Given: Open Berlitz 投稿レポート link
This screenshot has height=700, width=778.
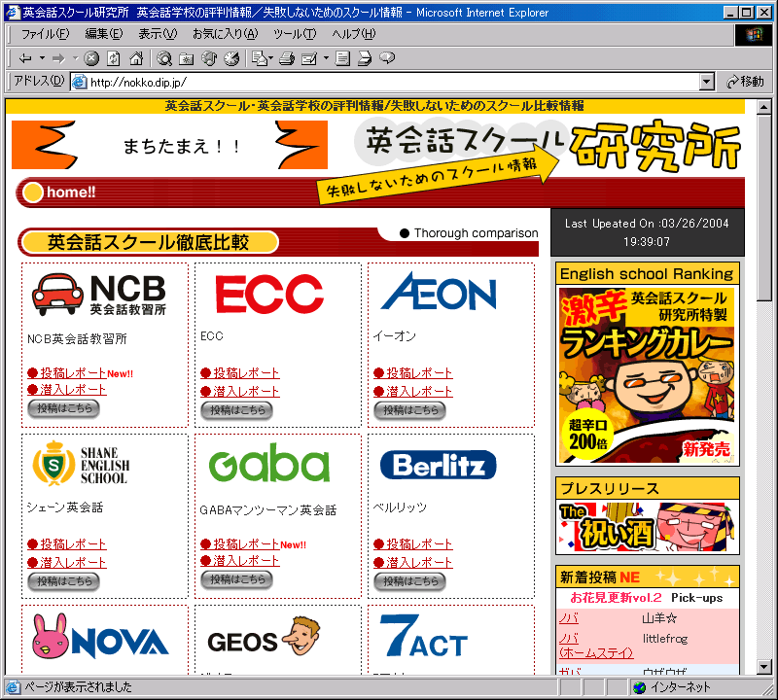Looking at the screenshot, I should [413, 544].
